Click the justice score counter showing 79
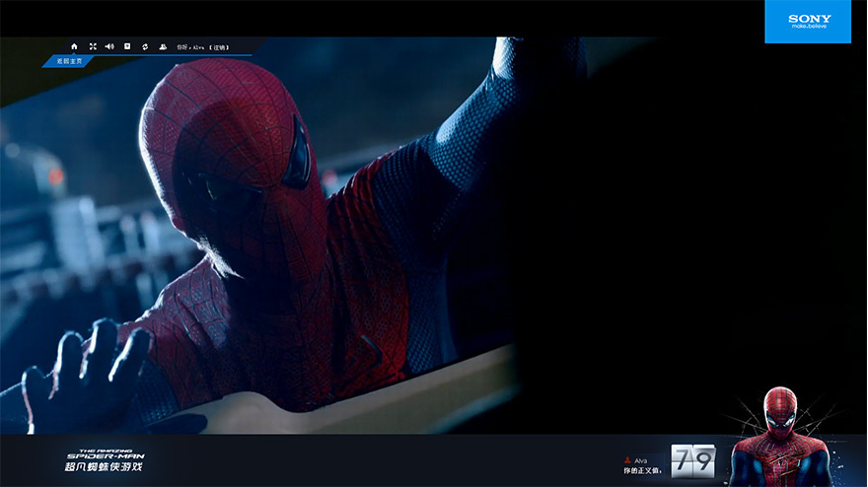868x487 pixels. [x=694, y=460]
